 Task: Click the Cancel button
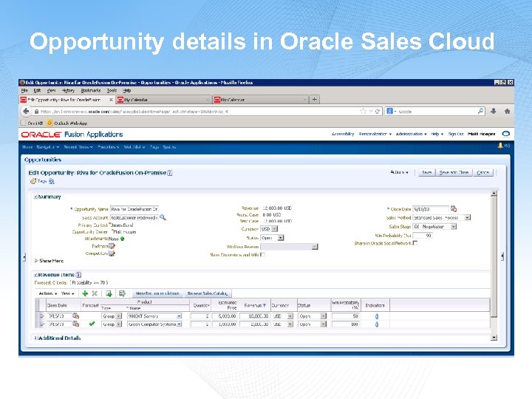(x=482, y=172)
